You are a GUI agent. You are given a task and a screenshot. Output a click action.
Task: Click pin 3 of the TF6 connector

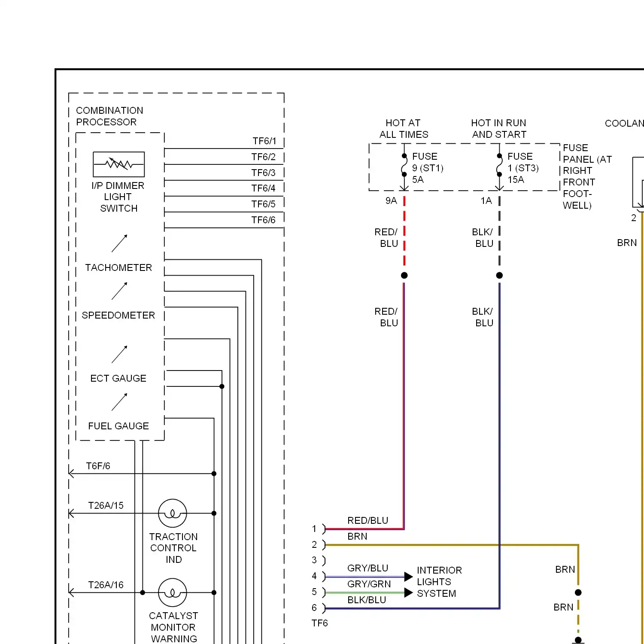[314, 560]
